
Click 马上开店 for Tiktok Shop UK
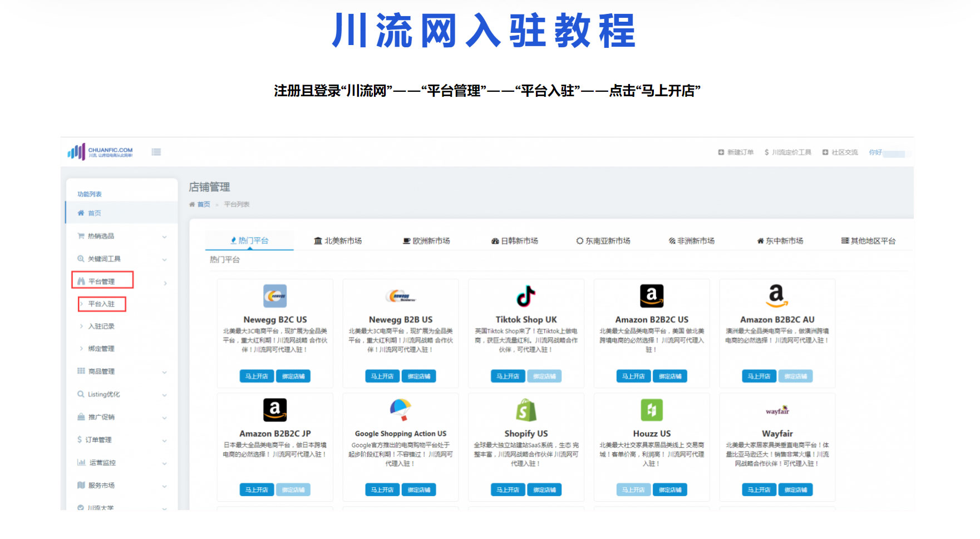coord(508,376)
